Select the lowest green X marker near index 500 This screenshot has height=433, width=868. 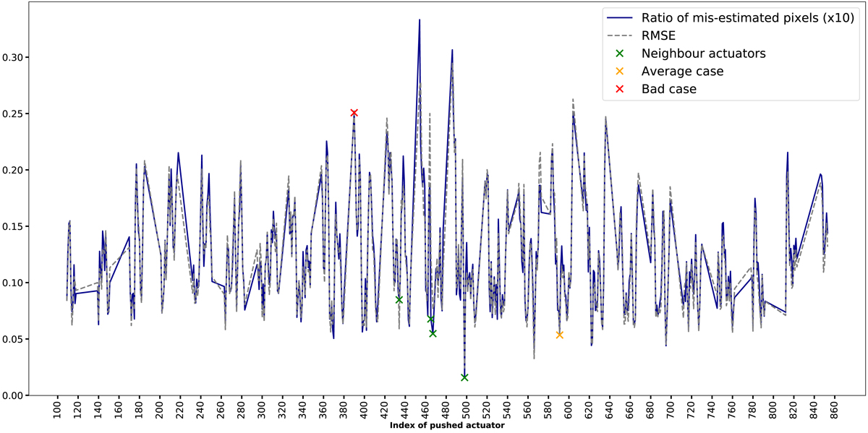point(464,377)
